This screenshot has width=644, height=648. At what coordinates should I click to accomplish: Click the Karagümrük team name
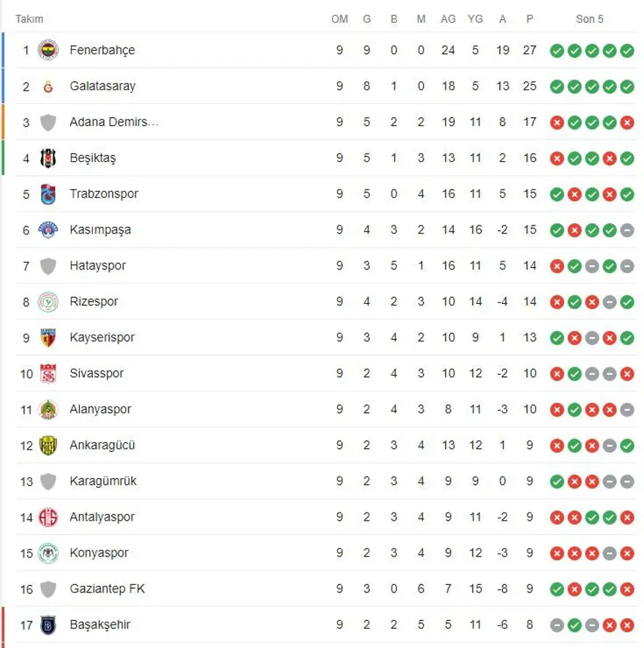point(102,481)
